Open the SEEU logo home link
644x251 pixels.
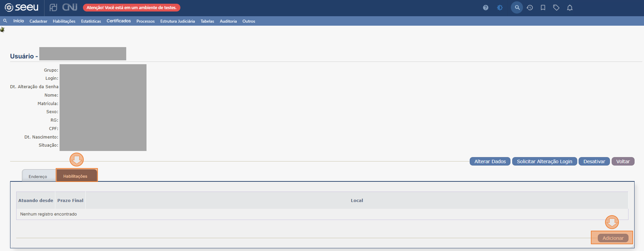pos(22,7)
